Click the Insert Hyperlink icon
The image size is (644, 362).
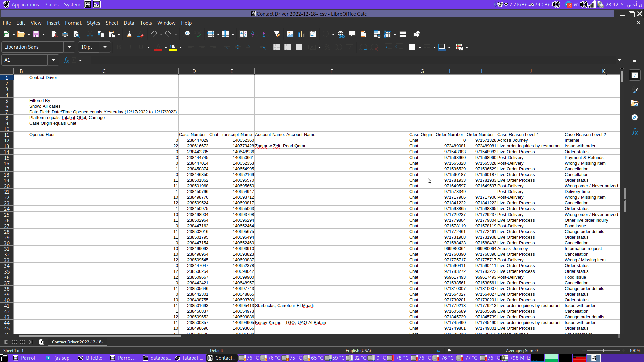341,34
